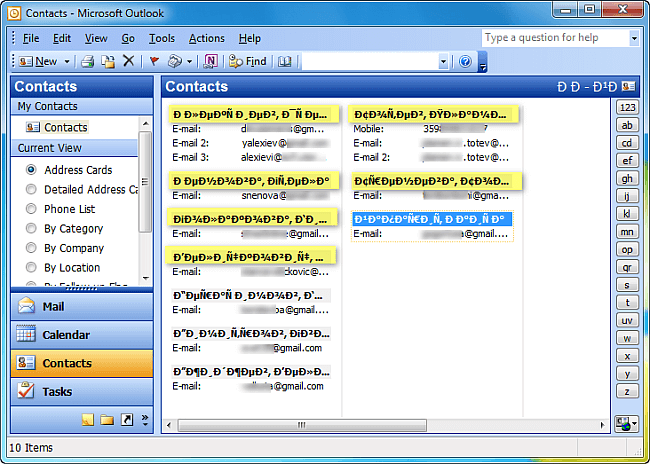Click the Find button
This screenshot has height=464, width=650.
point(248,61)
